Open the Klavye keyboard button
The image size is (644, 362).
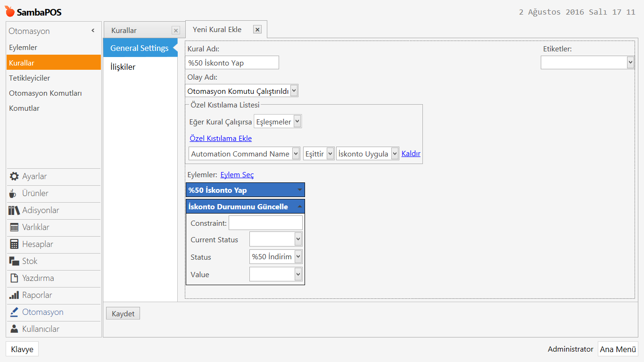point(22,349)
